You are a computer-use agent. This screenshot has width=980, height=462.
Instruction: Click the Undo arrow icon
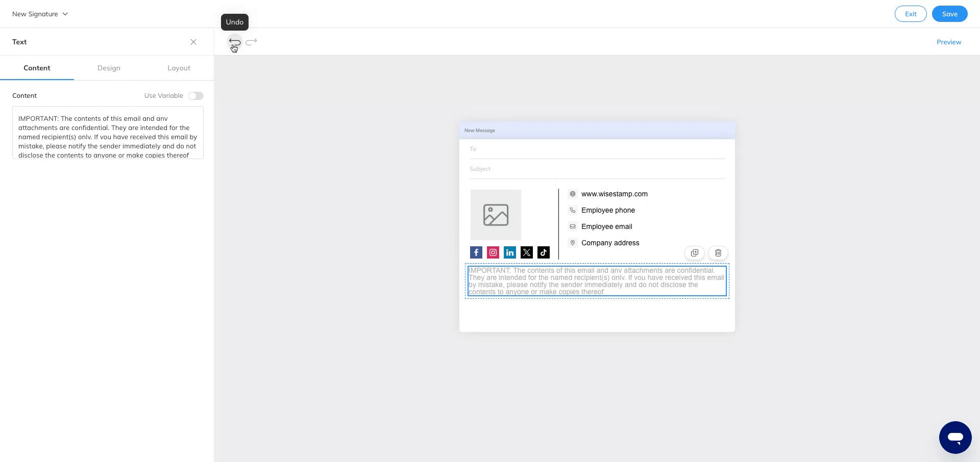[x=235, y=42]
